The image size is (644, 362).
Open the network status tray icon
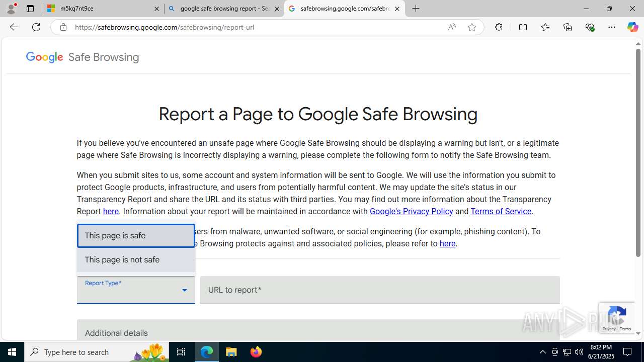[567, 352]
